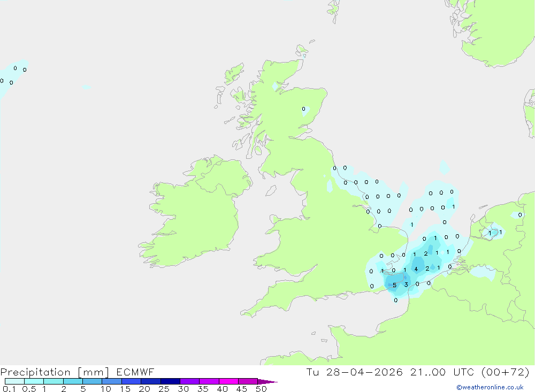Click the 35–40 mm purple legend swatch
The width and height of the screenshot is (535, 392).
tap(209, 381)
